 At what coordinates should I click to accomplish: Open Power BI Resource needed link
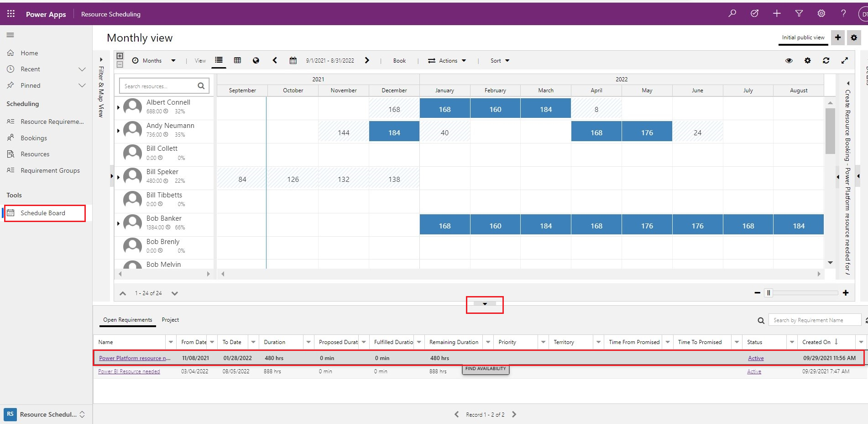pos(129,371)
